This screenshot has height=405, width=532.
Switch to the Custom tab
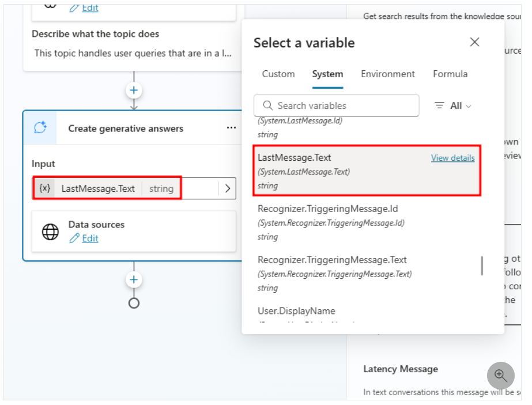click(x=278, y=74)
